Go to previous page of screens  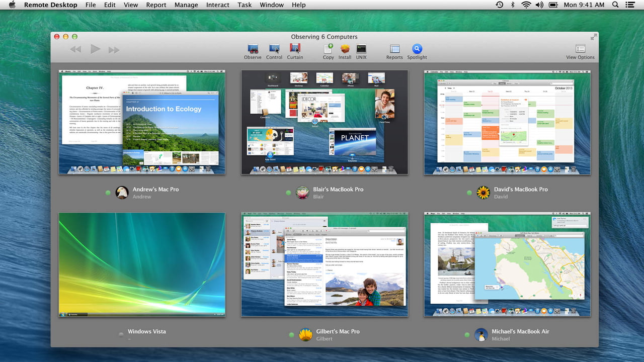(x=75, y=49)
